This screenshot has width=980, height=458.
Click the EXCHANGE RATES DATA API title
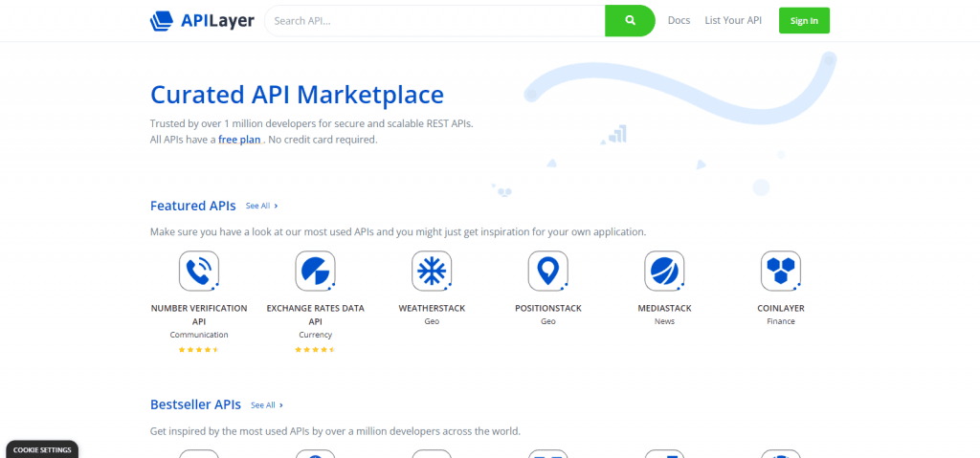pos(315,315)
